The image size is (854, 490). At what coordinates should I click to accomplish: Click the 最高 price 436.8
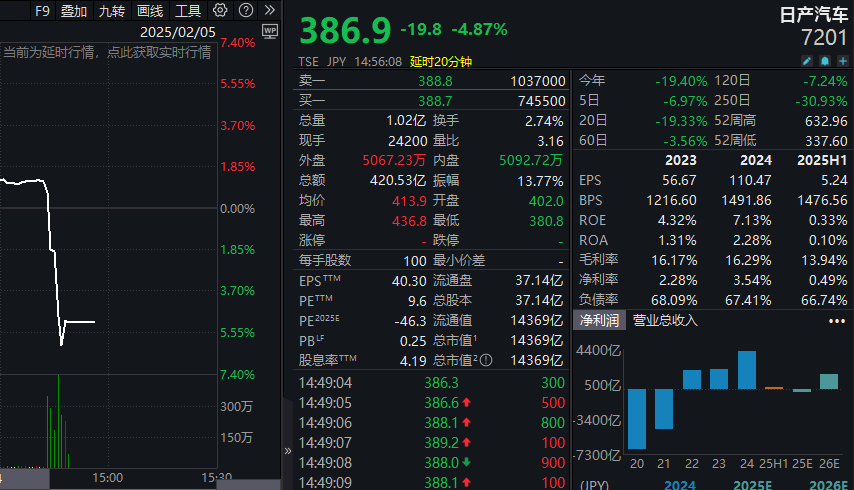point(410,221)
